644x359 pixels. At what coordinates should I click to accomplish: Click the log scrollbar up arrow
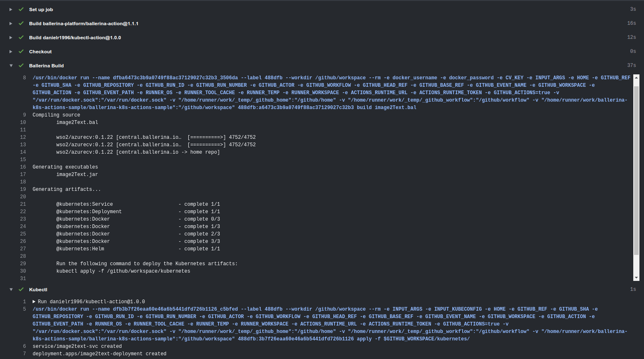(636, 77)
